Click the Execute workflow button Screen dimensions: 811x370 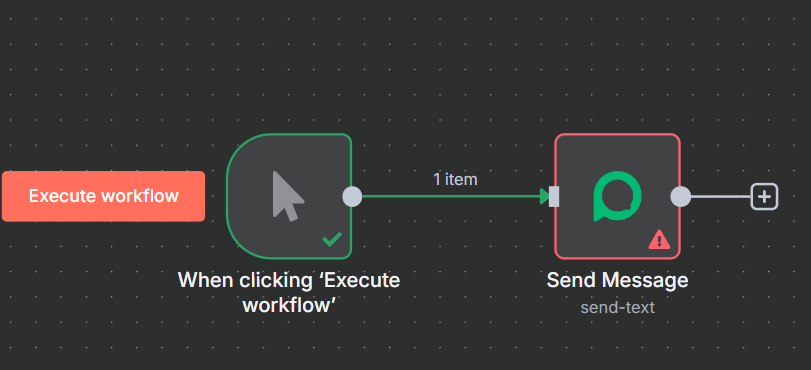click(103, 196)
